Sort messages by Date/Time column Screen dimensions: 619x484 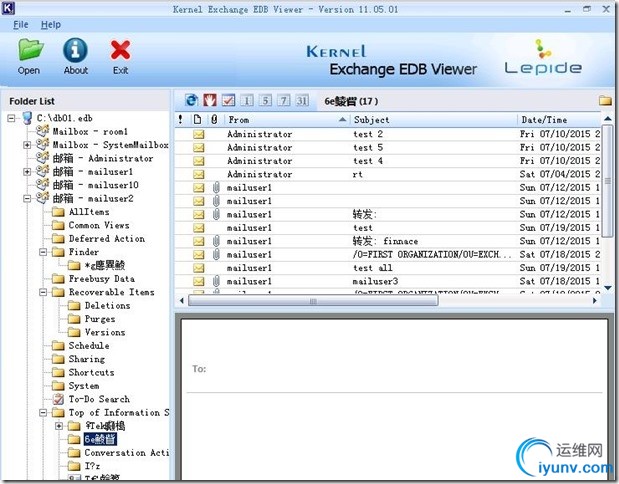tap(559, 119)
